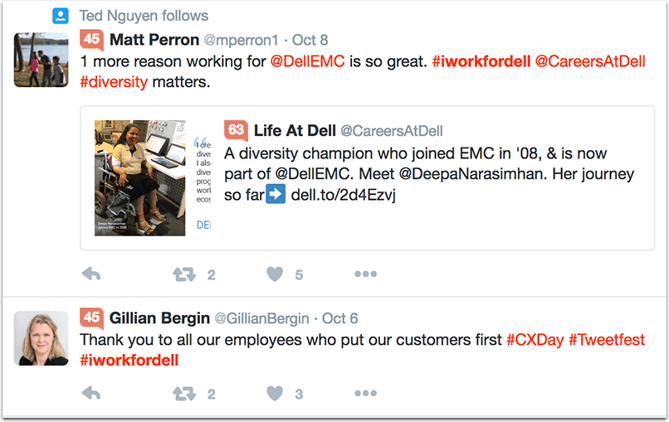This screenshot has width=669, height=422.
Task: Click the 63 score badge beside Life At Dell
Action: [236, 130]
